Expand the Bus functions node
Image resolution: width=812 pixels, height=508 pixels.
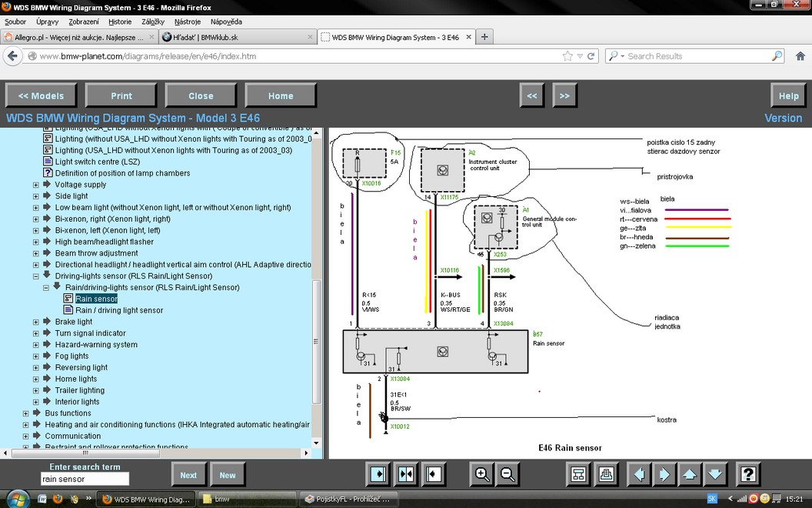(25, 413)
